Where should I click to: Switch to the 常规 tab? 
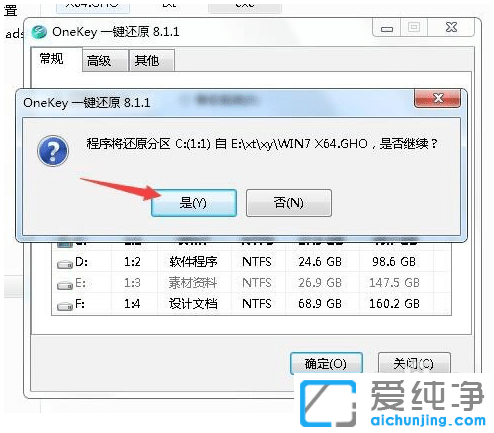click(x=51, y=59)
